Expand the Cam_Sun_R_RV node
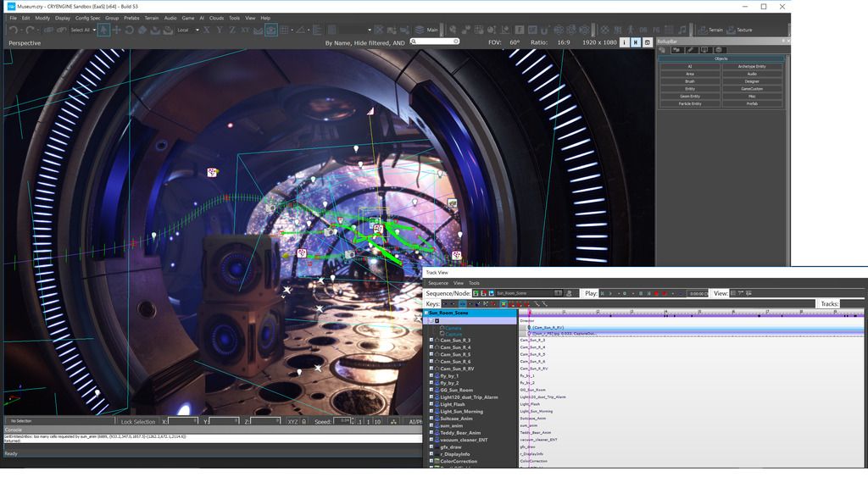Image resolution: width=868 pixels, height=488 pixels. coord(431,369)
